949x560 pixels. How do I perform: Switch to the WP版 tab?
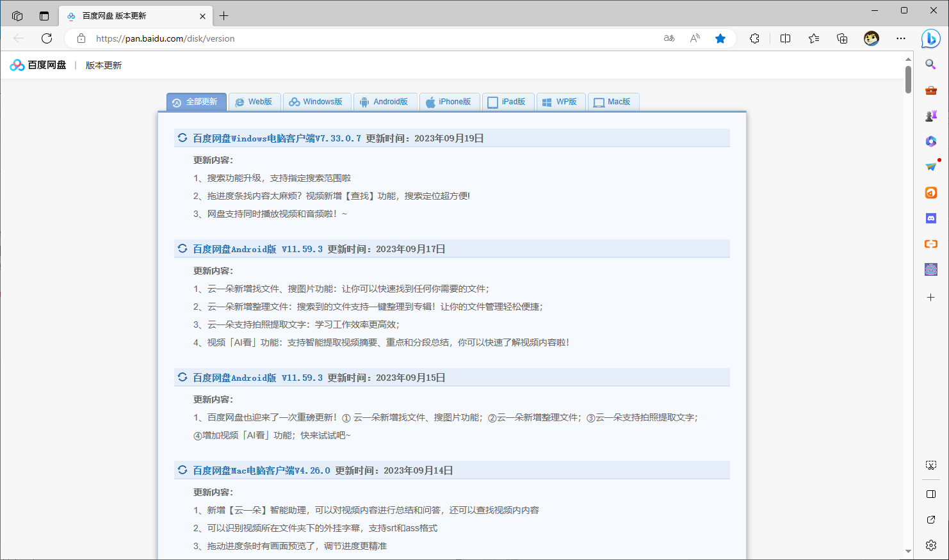[x=561, y=102]
